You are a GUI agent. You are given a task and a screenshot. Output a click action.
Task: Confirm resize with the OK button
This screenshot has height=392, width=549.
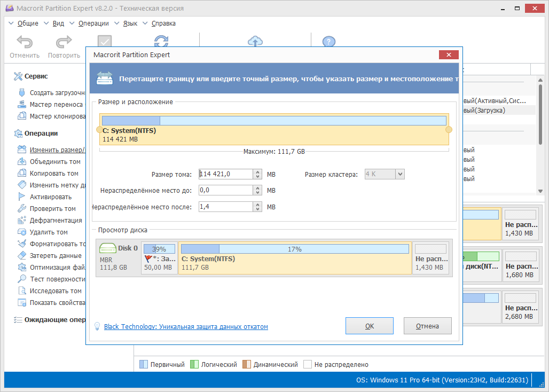click(370, 325)
